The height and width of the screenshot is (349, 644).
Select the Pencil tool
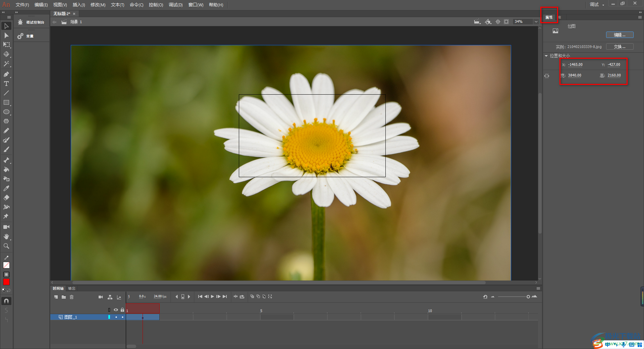pos(6,131)
